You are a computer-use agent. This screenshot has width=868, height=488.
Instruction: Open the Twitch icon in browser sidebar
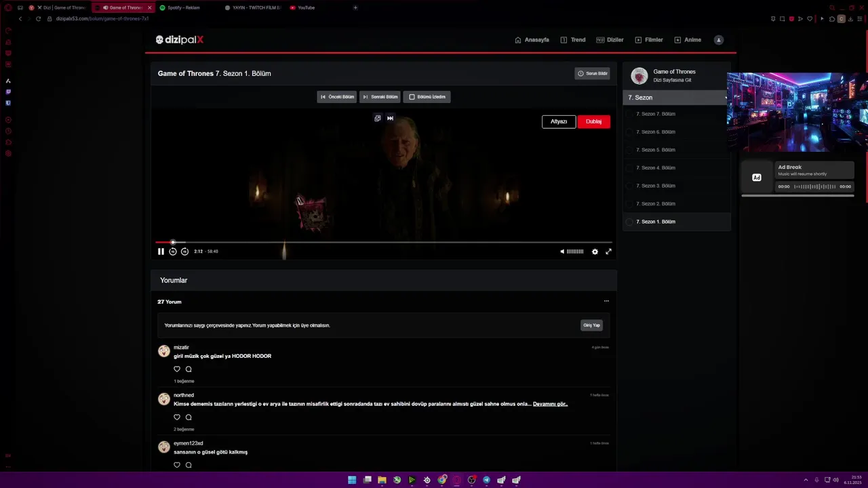[8, 91]
